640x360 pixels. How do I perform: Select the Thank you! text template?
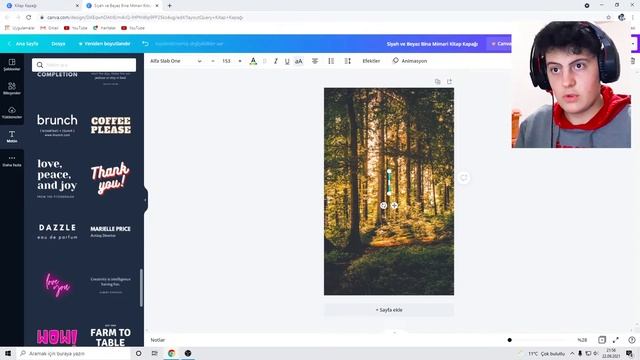(x=111, y=178)
